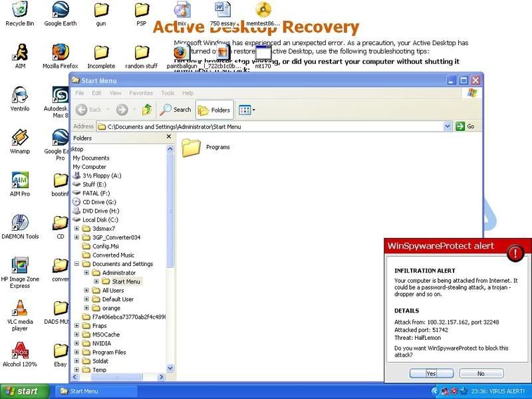The image size is (532, 399).
Task: Close the Folders pane with X
Action: point(169,137)
